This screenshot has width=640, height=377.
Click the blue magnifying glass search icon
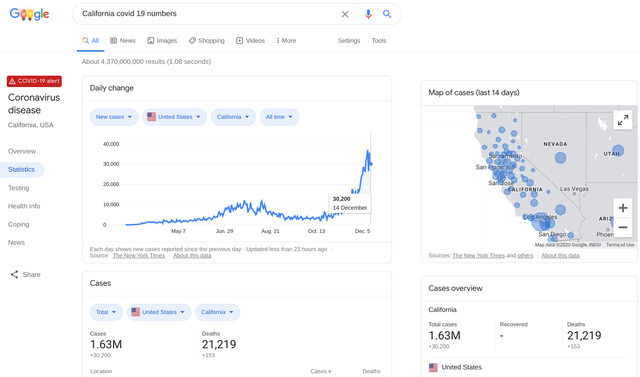pos(387,14)
